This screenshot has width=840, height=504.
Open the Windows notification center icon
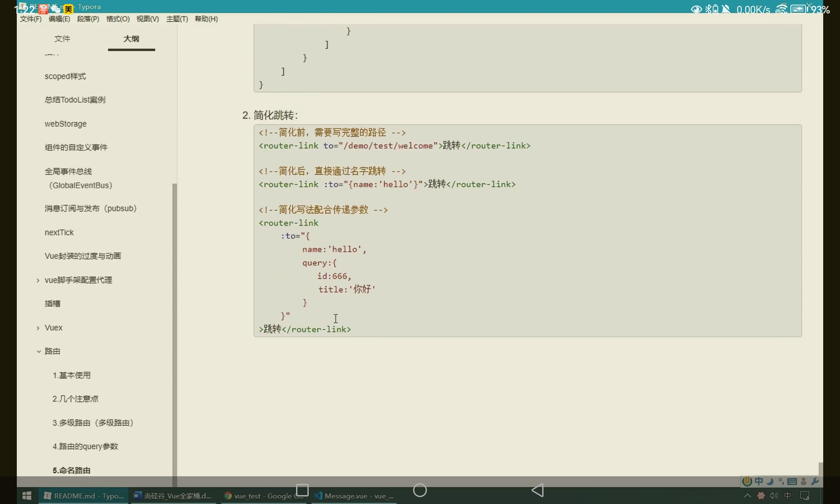[x=805, y=496]
